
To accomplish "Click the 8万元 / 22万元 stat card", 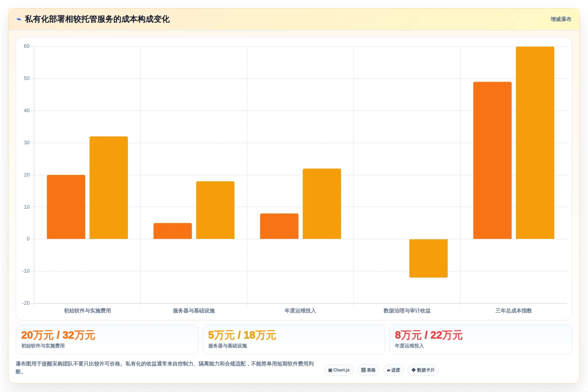I will (x=481, y=339).
